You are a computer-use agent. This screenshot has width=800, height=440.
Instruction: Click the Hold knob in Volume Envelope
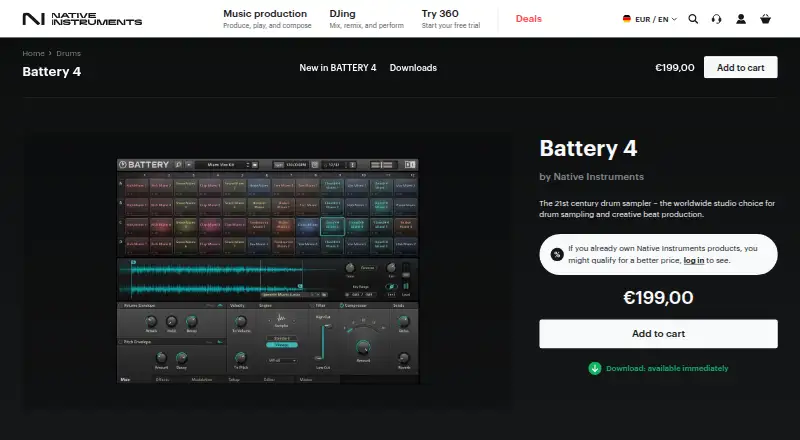pos(171,321)
